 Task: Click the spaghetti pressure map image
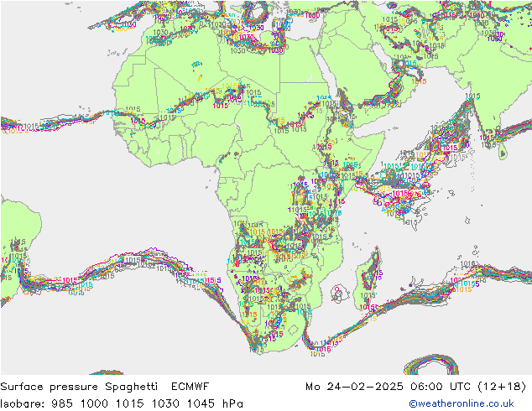[266, 188]
